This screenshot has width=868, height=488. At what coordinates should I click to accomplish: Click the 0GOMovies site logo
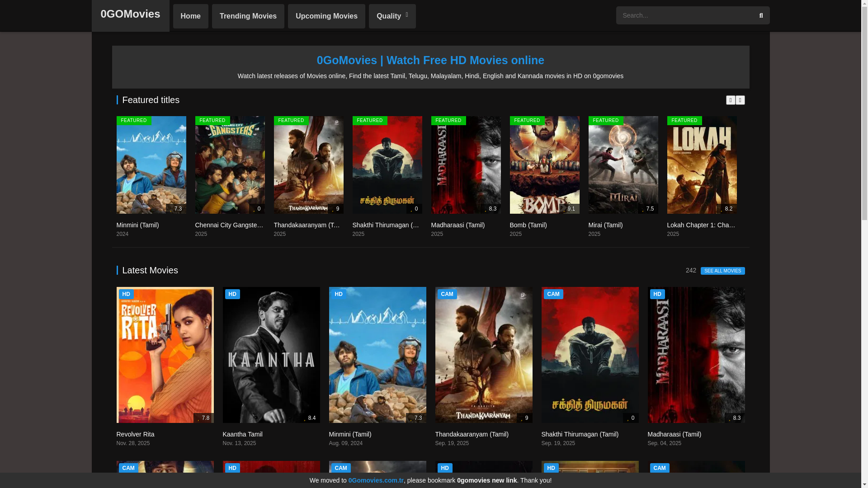(130, 14)
